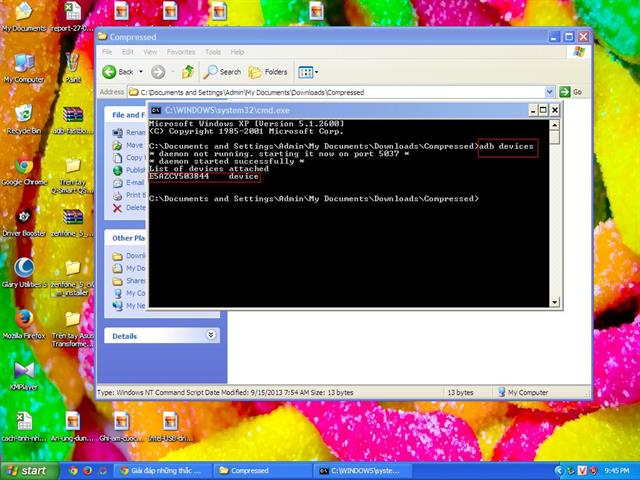Click the system tray clock

617,471
